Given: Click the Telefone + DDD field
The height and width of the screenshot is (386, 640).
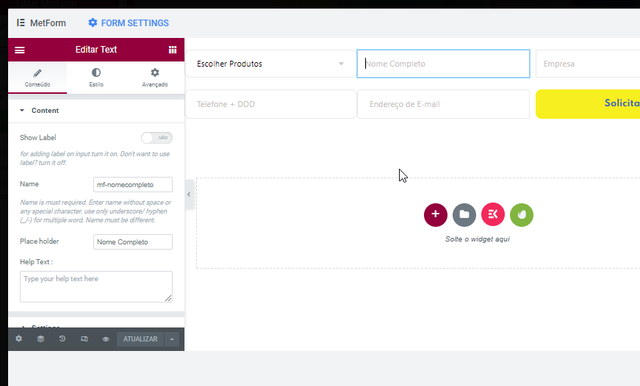Looking at the screenshot, I should click(x=270, y=104).
